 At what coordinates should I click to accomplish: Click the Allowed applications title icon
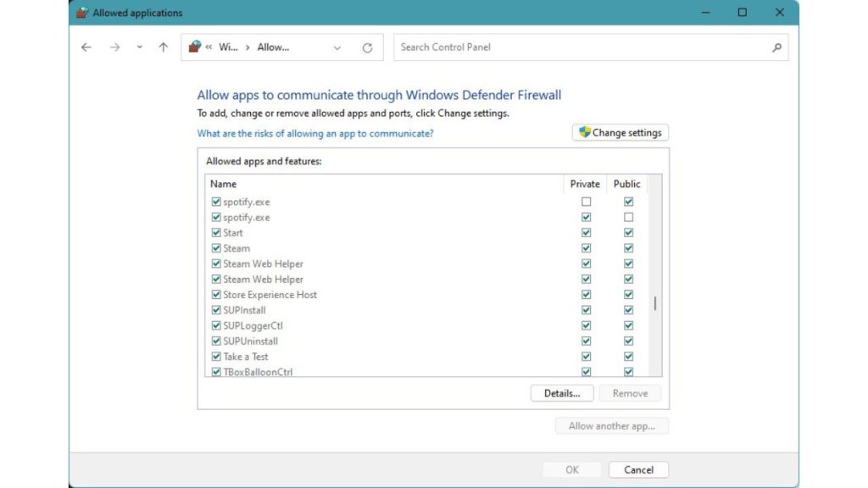pos(82,13)
